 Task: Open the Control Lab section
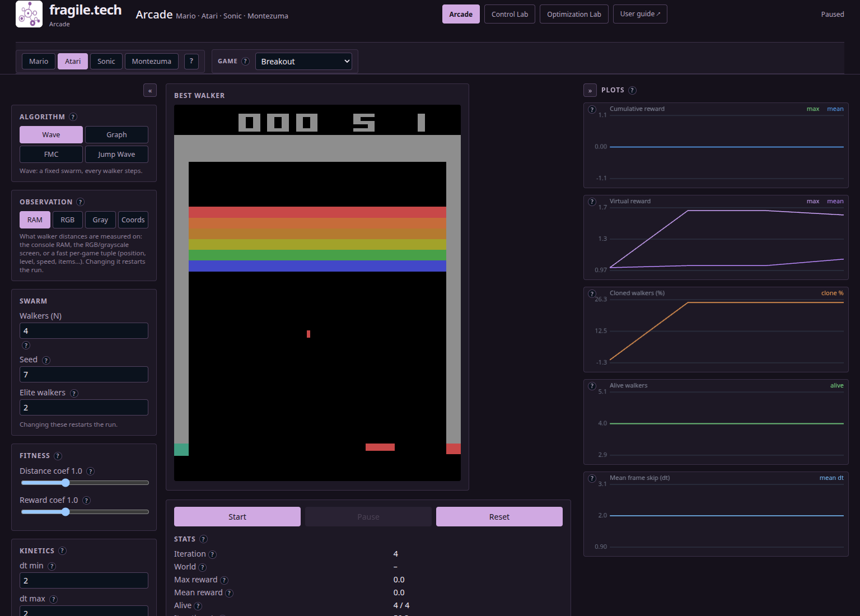(x=510, y=14)
